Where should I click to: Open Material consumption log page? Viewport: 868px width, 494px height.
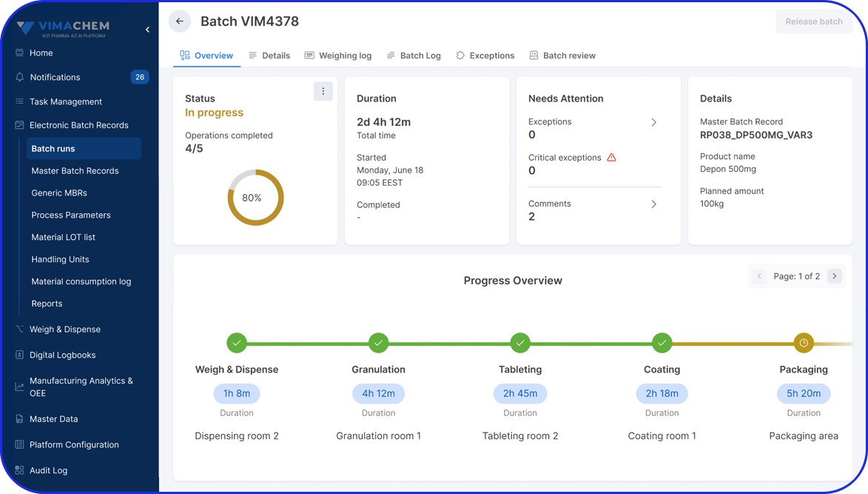[x=81, y=281]
